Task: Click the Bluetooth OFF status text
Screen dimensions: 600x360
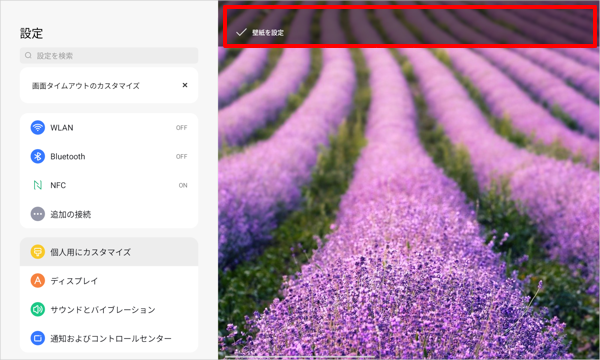Action: tap(181, 156)
